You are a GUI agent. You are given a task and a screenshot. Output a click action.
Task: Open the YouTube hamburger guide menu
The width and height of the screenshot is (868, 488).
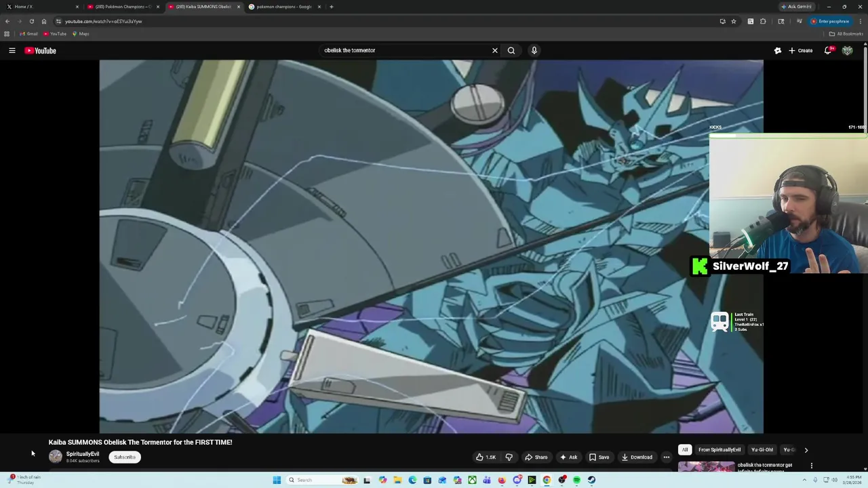click(12, 50)
